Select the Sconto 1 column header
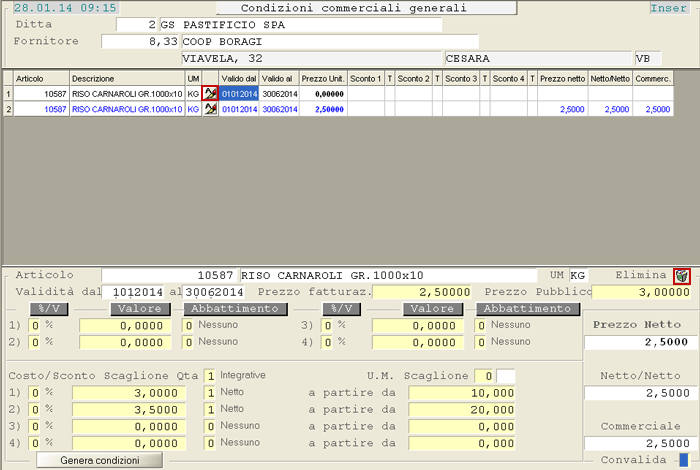The image size is (700, 470). click(x=366, y=79)
